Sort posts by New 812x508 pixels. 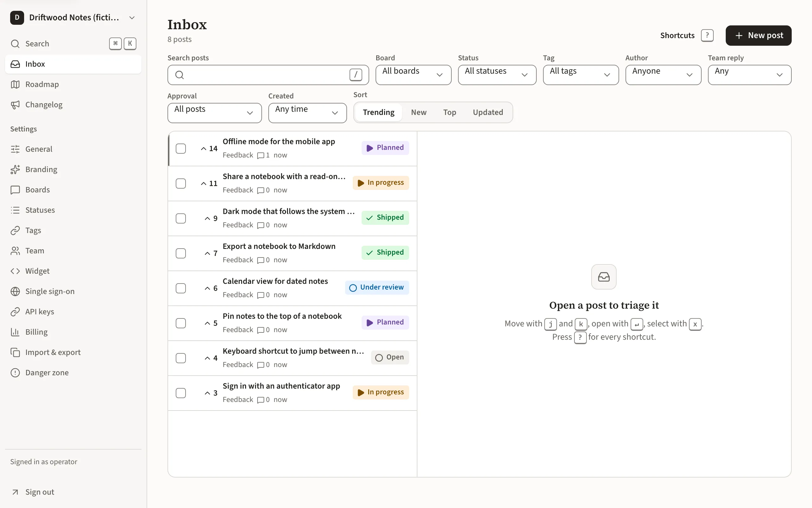[419, 112]
